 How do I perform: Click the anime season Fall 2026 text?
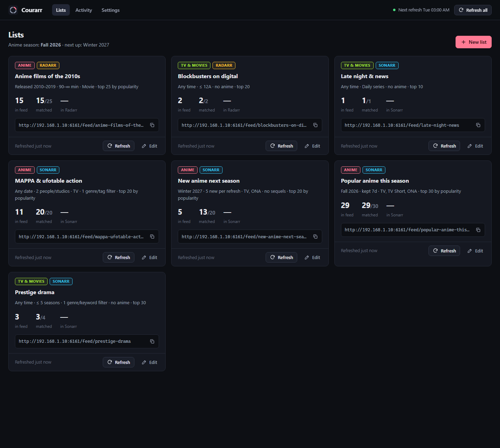tap(51, 45)
